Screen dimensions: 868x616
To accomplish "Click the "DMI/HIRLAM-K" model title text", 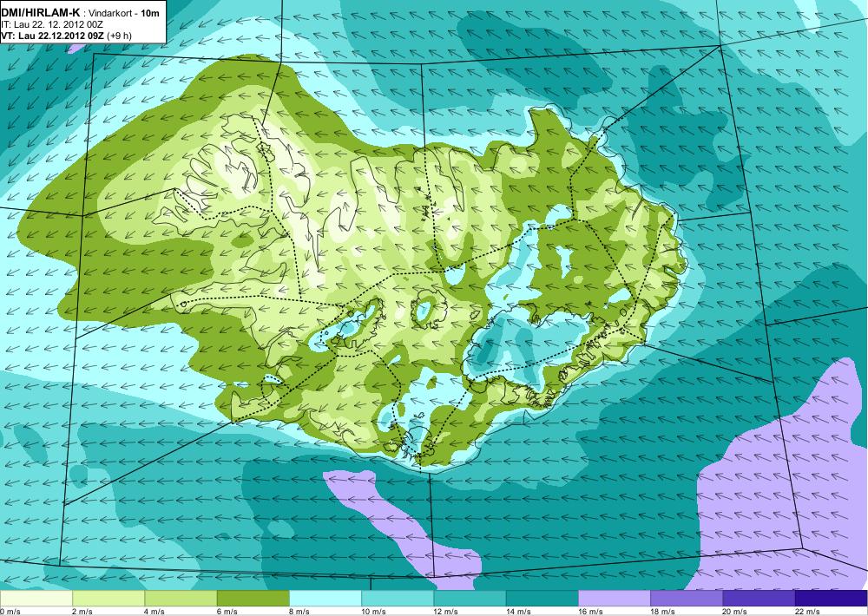I will tap(40, 12).
